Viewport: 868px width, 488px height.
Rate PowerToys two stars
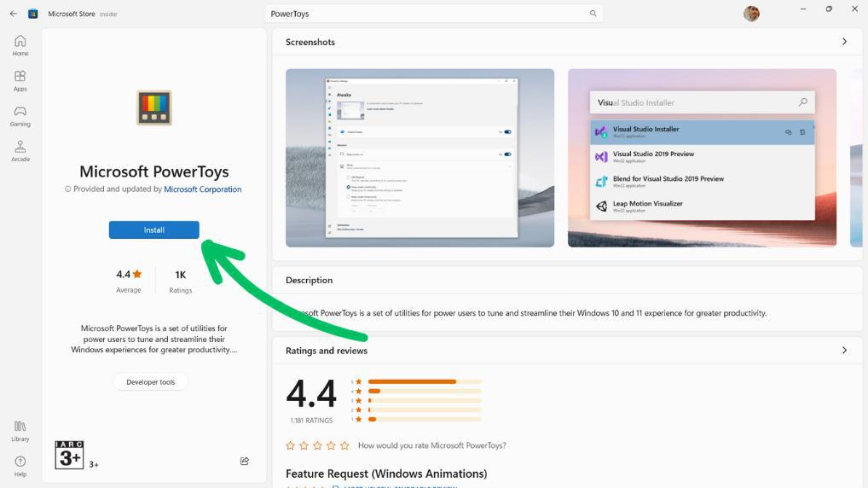click(x=304, y=445)
